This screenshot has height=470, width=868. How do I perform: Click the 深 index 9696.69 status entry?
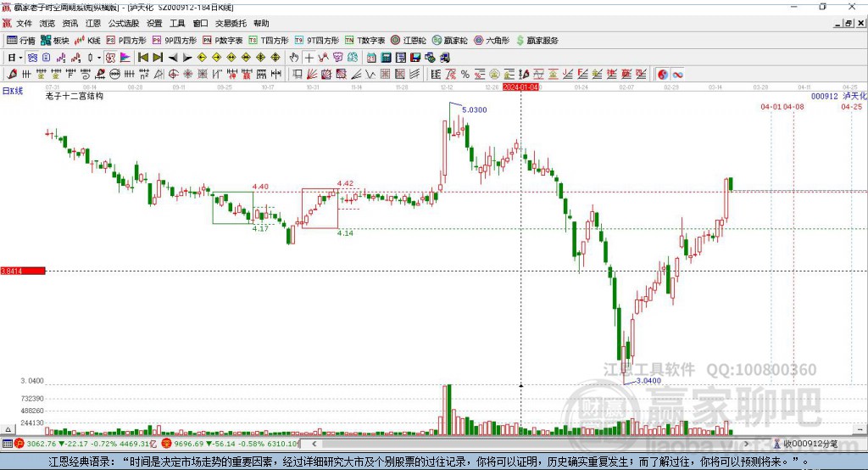pyautogui.click(x=231, y=444)
